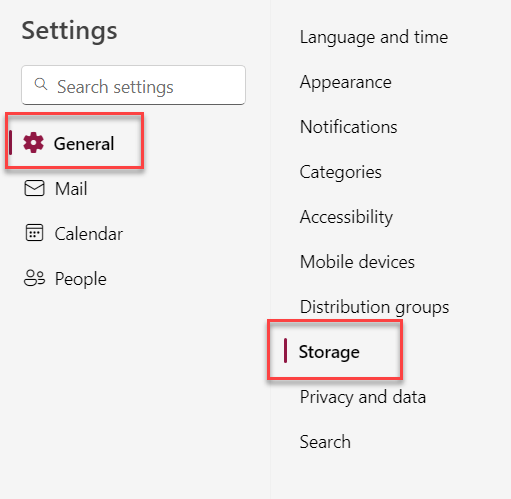Go to Notifications settings
Image resolution: width=511 pixels, height=499 pixels.
click(x=348, y=127)
